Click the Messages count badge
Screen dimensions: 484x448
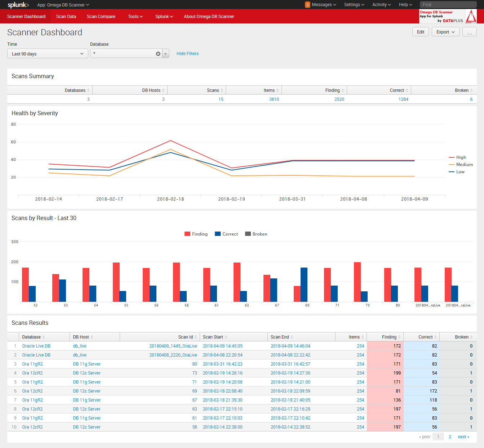click(307, 5)
